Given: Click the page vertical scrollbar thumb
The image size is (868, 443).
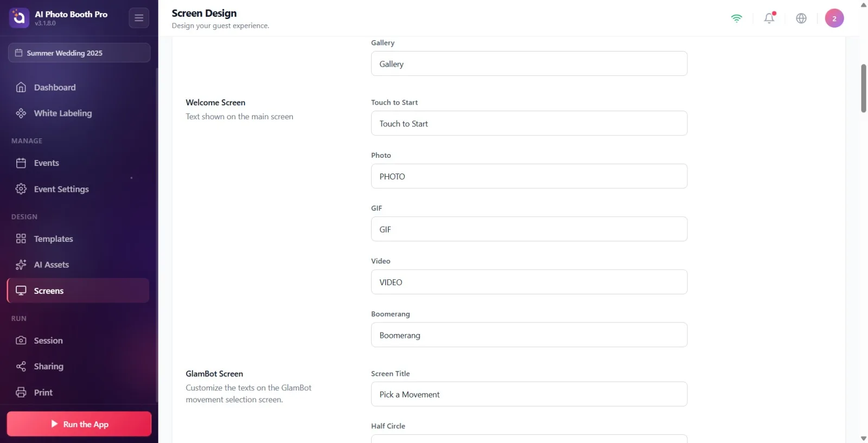Looking at the screenshot, I should point(864,88).
